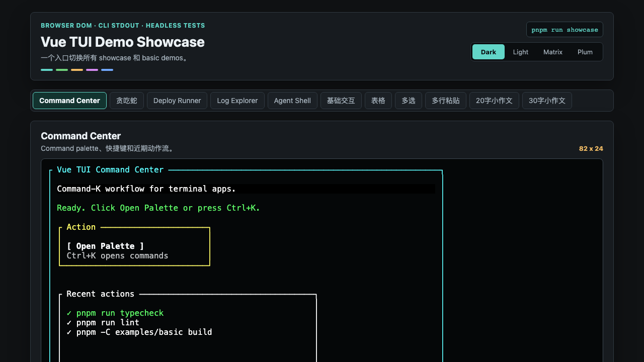Click the Command-K workflow description line
The width and height of the screenshot is (644, 362).
[x=146, y=189]
